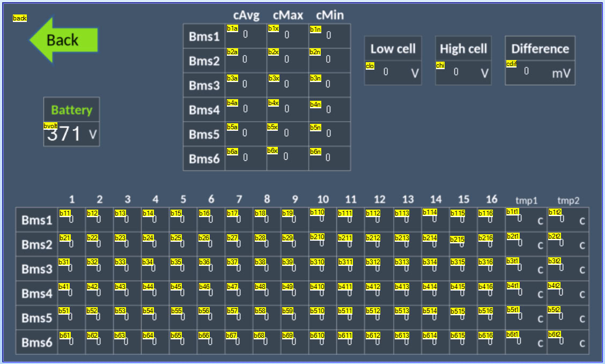605x364 pixels.
Task: Click the cMax column header
Action: [288, 16]
